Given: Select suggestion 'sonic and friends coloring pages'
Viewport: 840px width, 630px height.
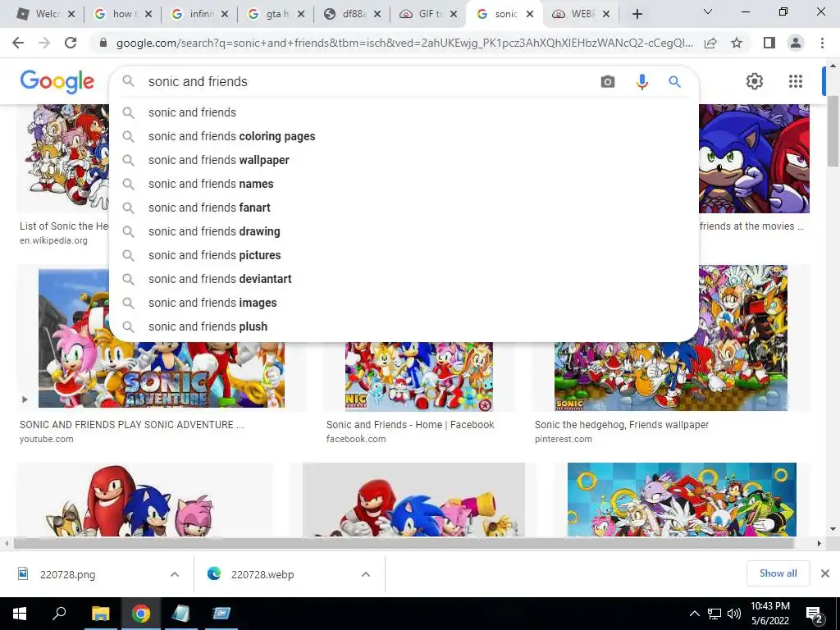Looking at the screenshot, I should (404, 136).
